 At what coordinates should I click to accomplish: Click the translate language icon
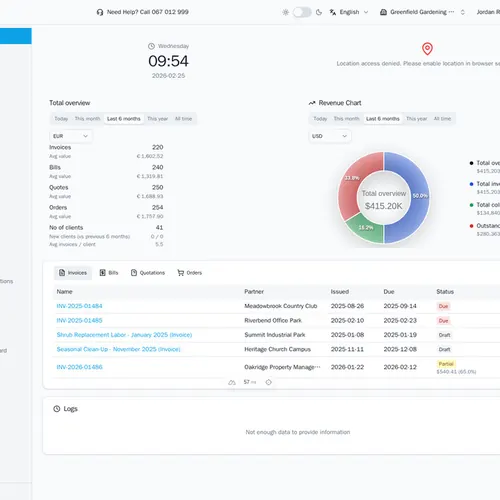pyautogui.click(x=333, y=12)
